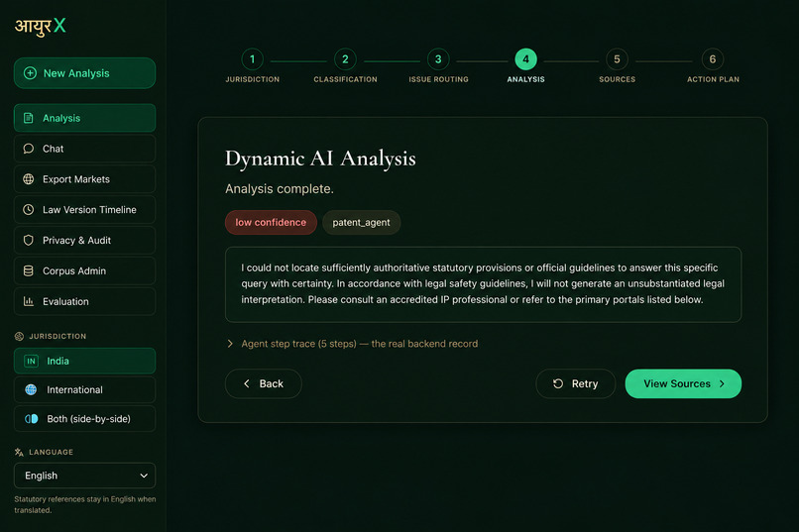
Task: Click View Sources button
Action: point(683,383)
